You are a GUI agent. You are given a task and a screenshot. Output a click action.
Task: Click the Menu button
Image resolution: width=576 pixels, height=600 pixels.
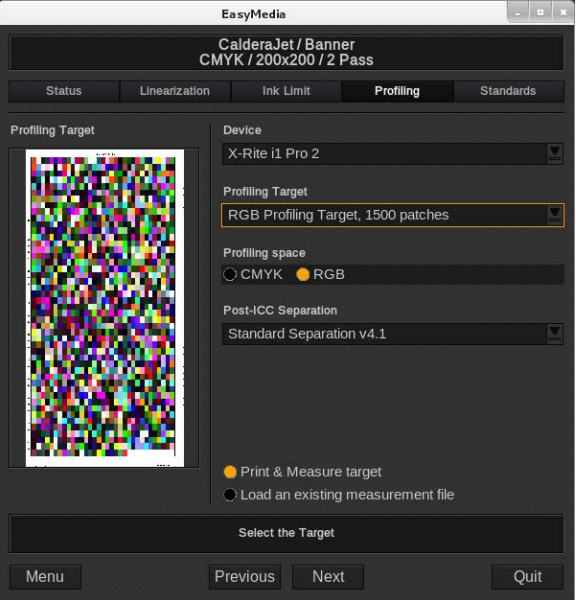[45, 577]
